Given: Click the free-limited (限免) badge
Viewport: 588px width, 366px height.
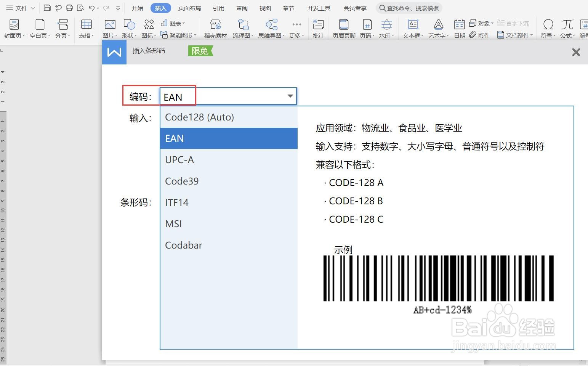Looking at the screenshot, I should 200,51.
